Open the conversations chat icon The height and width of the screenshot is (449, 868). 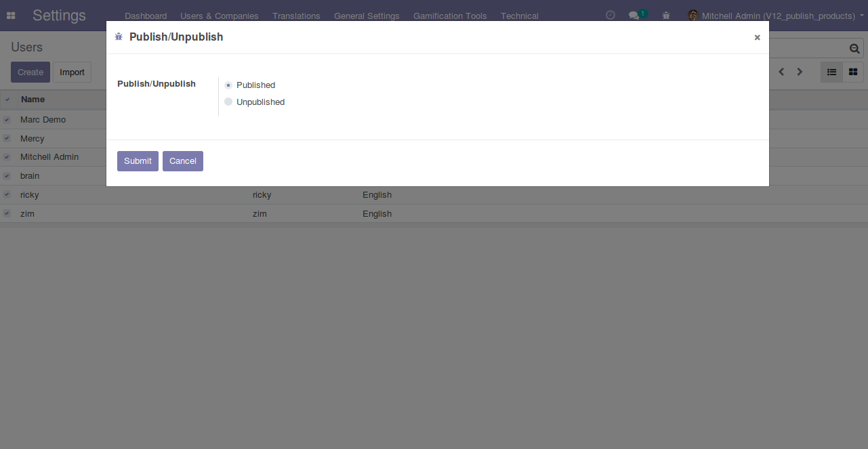coord(634,16)
